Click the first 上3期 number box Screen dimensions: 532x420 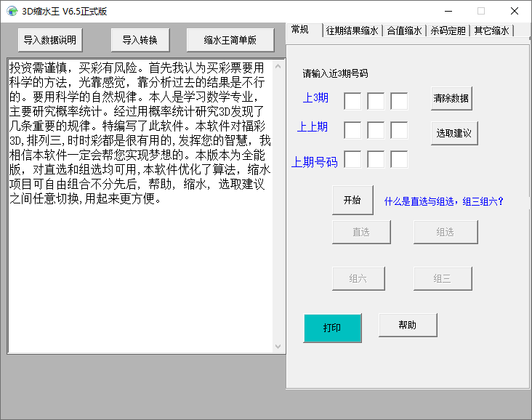tap(352, 101)
